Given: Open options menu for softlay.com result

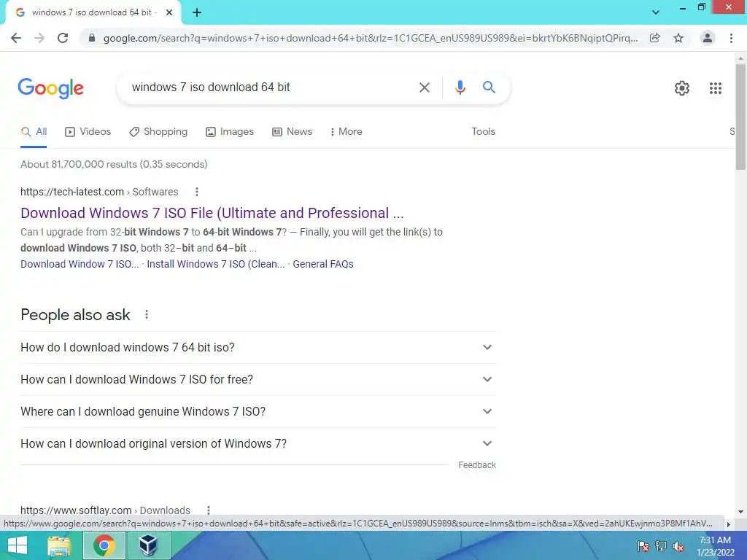Looking at the screenshot, I should (x=209, y=510).
